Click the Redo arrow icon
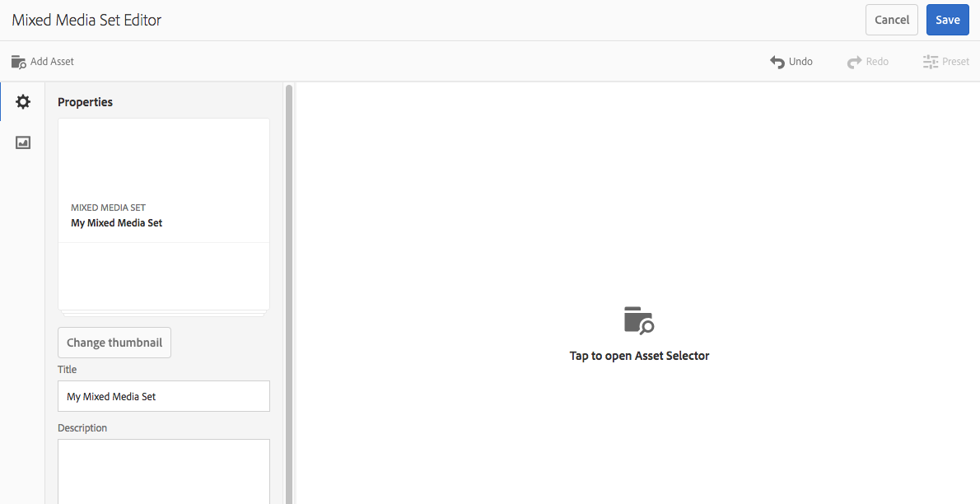 click(x=854, y=62)
